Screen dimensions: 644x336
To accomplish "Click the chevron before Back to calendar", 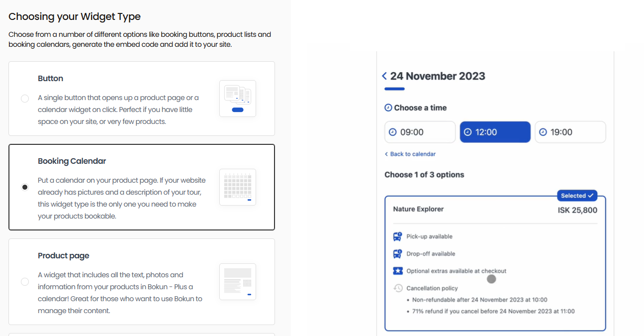I will 386,154.
